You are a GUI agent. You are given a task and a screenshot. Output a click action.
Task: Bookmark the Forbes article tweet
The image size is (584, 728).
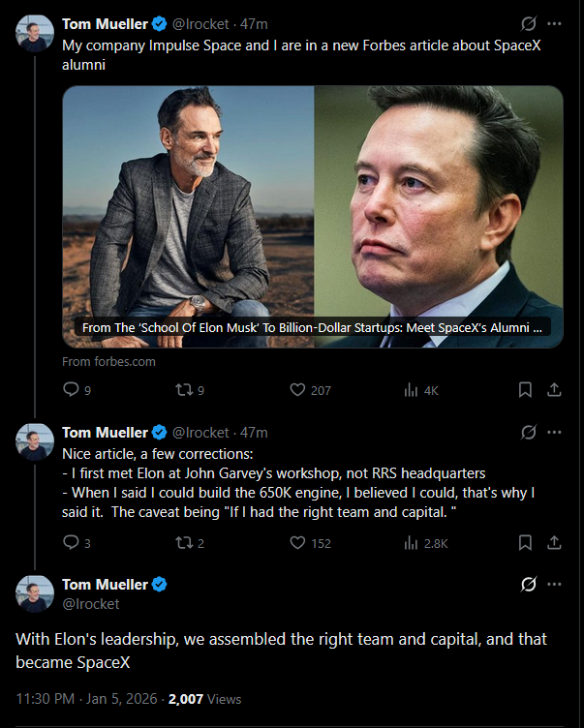[525, 390]
